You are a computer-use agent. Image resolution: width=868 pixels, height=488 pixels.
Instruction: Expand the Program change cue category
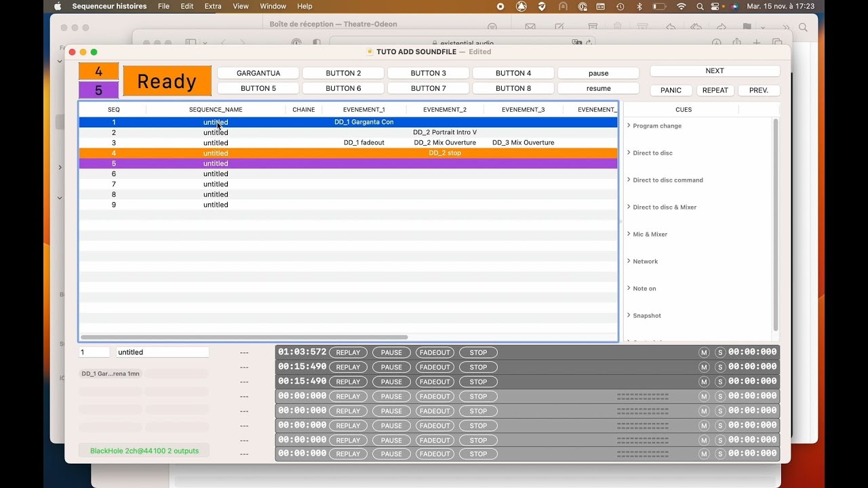click(x=629, y=125)
